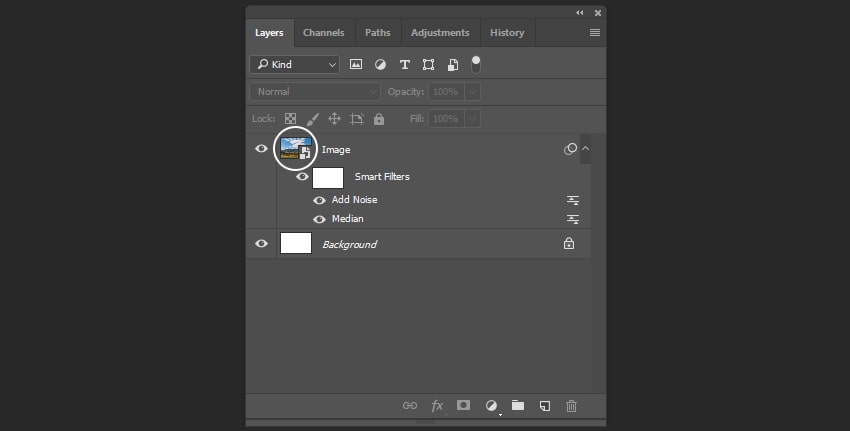Open Median filter blending options icon
This screenshot has height=431, width=850.
pyautogui.click(x=573, y=219)
